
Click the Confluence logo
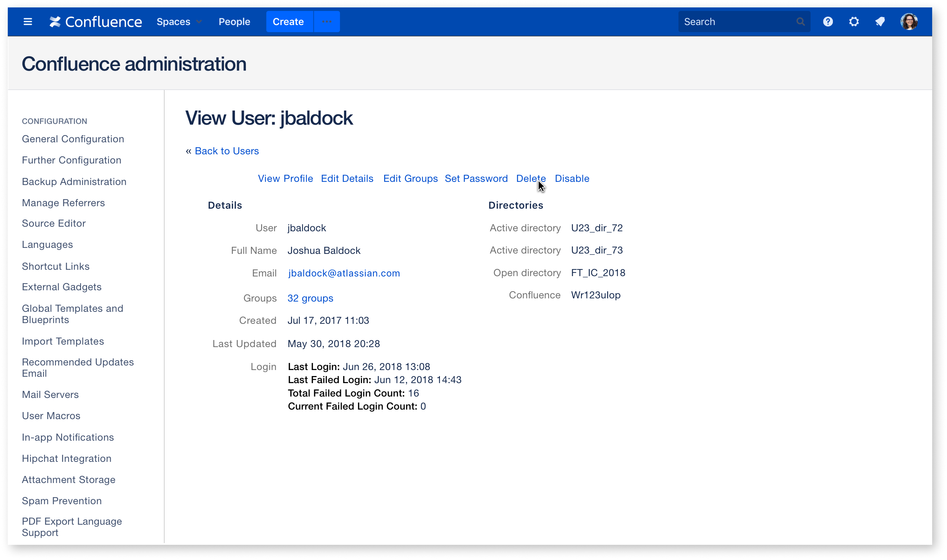tap(96, 22)
